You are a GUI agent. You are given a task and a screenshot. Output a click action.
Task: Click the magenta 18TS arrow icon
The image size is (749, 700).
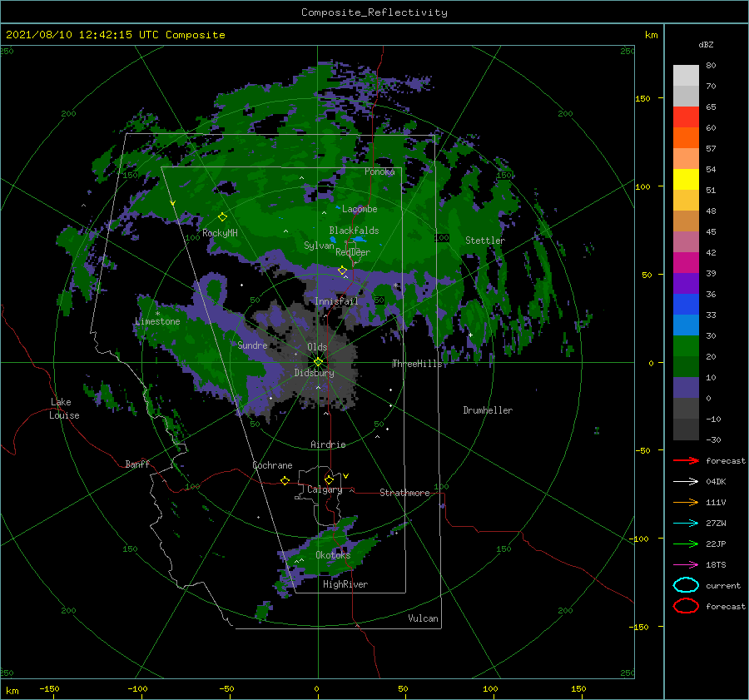click(686, 565)
